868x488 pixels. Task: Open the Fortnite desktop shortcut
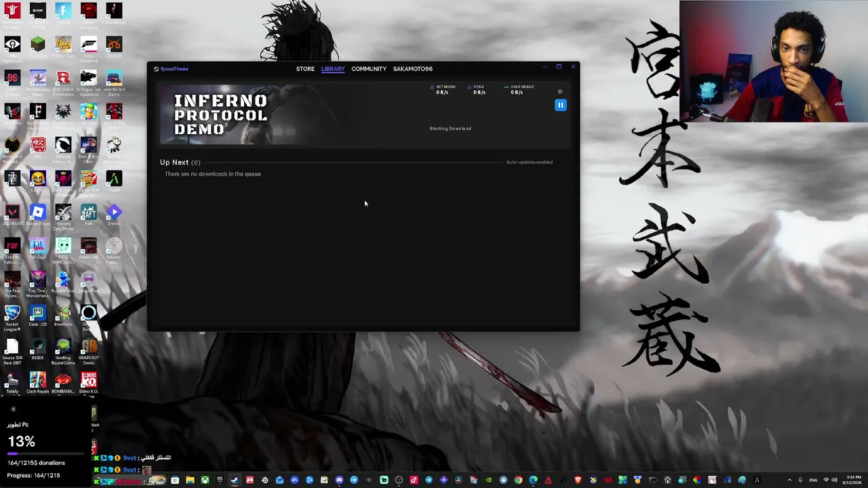(63, 14)
